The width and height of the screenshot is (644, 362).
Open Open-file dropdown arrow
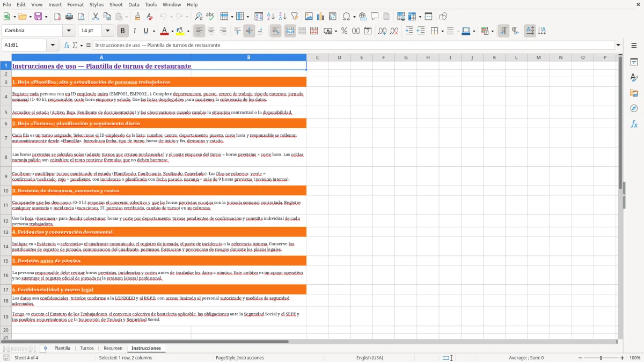click(30, 17)
